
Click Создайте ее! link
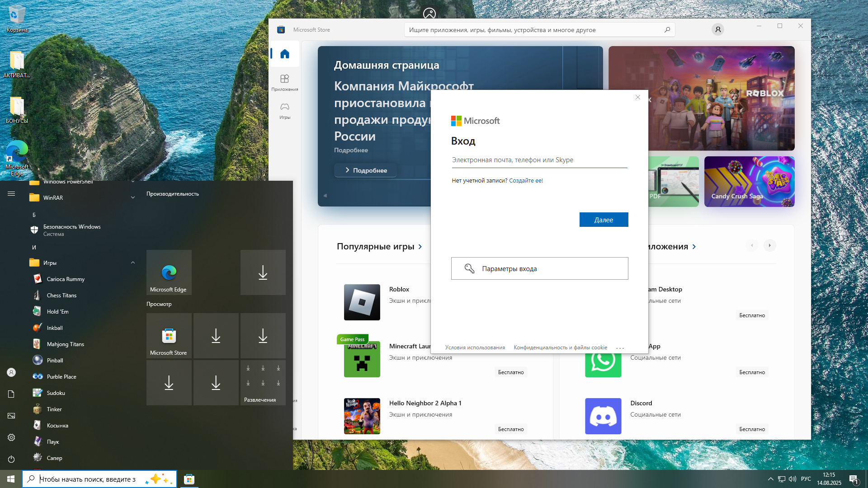pos(526,180)
